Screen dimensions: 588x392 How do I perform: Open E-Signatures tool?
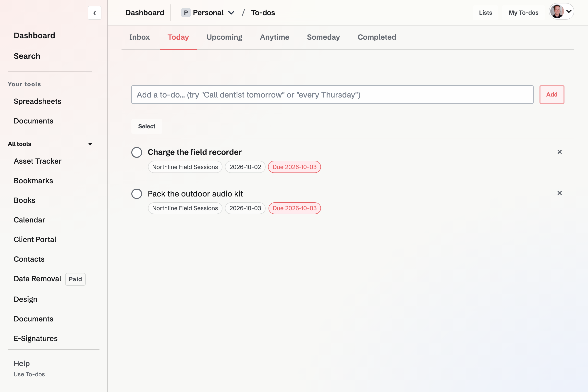(x=36, y=339)
